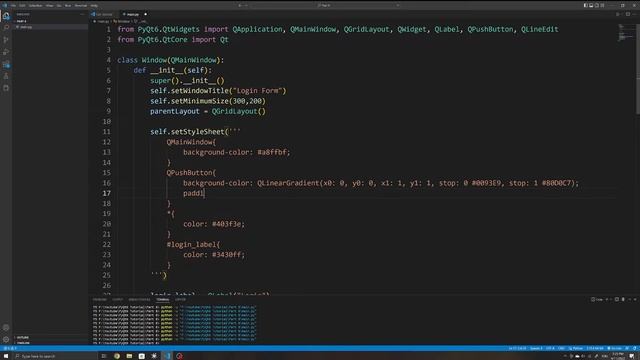Switch to the Debug Console panel tab

[x=139, y=299]
